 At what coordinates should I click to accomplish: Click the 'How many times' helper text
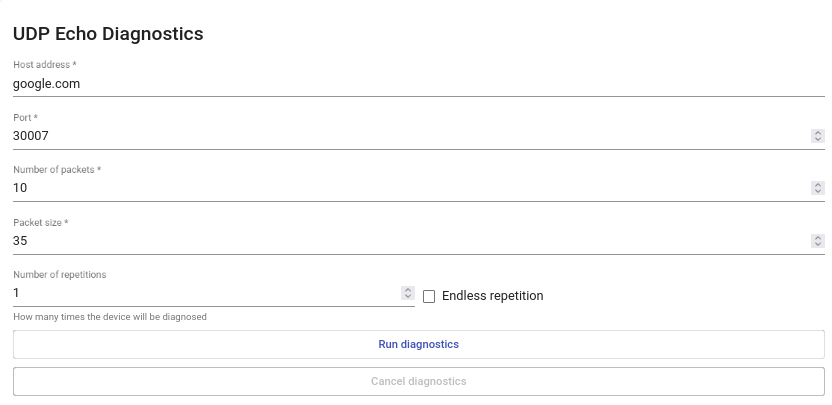pos(110,317)
